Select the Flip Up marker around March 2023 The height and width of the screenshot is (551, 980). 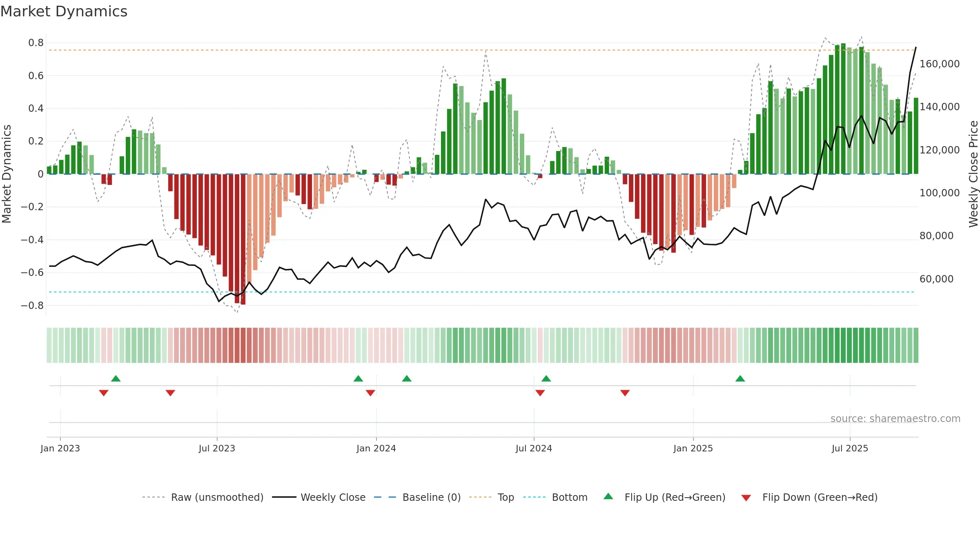[x=116, y=378]
